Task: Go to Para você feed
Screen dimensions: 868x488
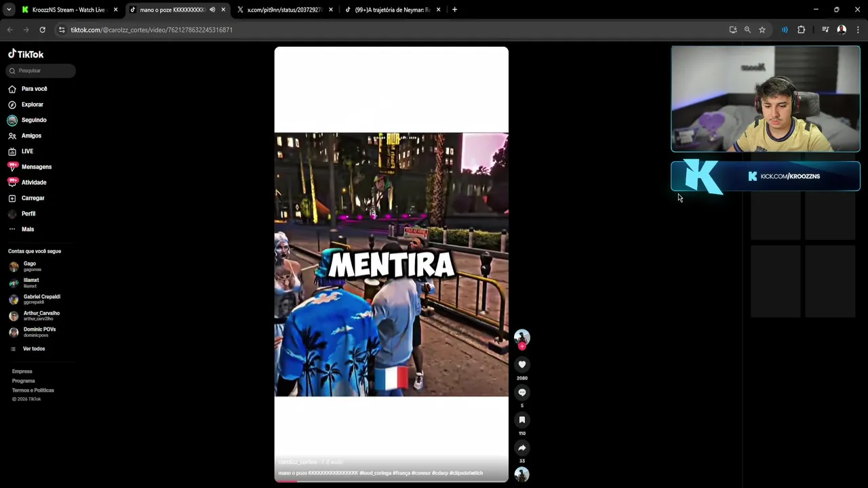Action: coord(34,89)
